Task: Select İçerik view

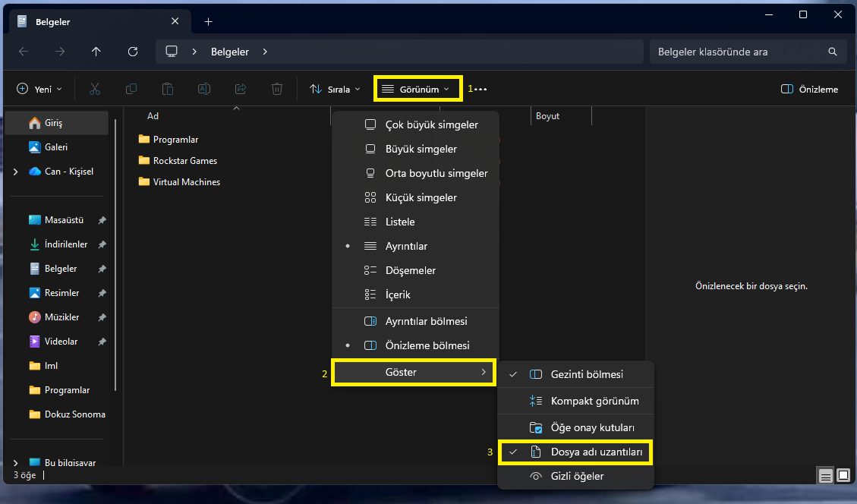Action: [415, 295]
